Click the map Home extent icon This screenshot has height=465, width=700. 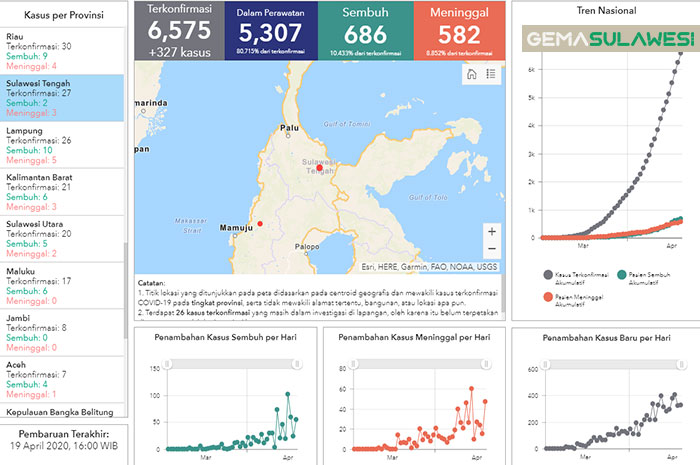[470, 74]
